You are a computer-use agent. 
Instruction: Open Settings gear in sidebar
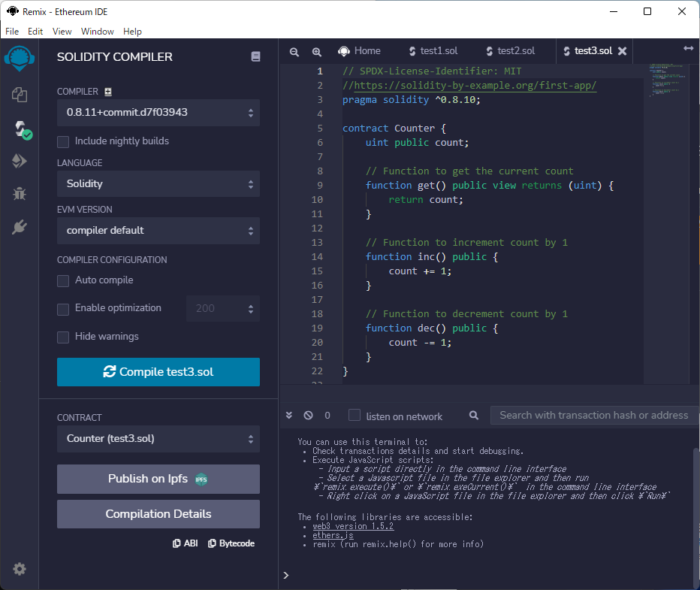click(20, 569)
